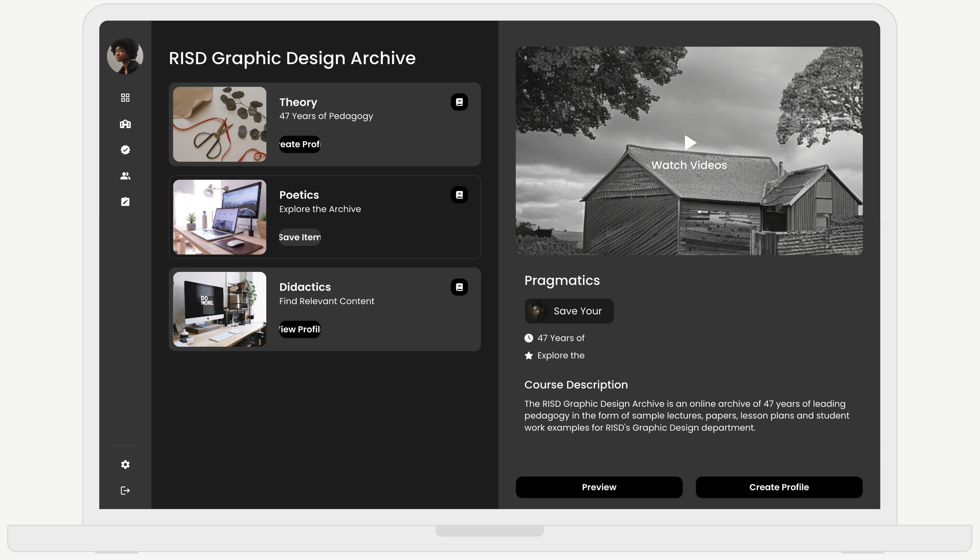Open the verified badge sidebar icon
980x560 pixels.
pos(125,150)
